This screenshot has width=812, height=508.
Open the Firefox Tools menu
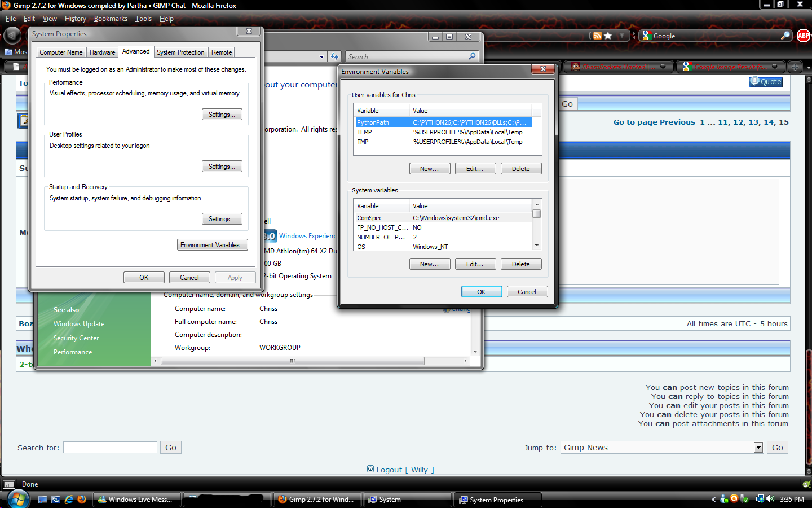click(143, 19)
